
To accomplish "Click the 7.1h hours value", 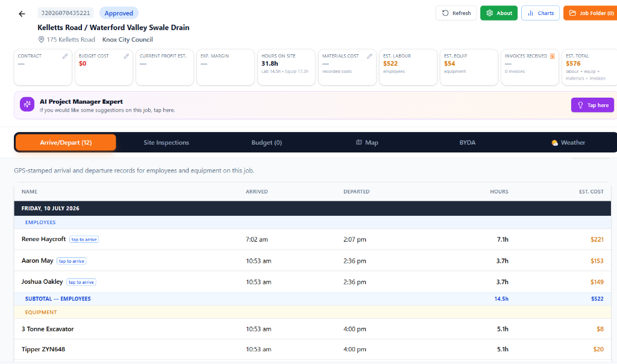I will point(503,239).
